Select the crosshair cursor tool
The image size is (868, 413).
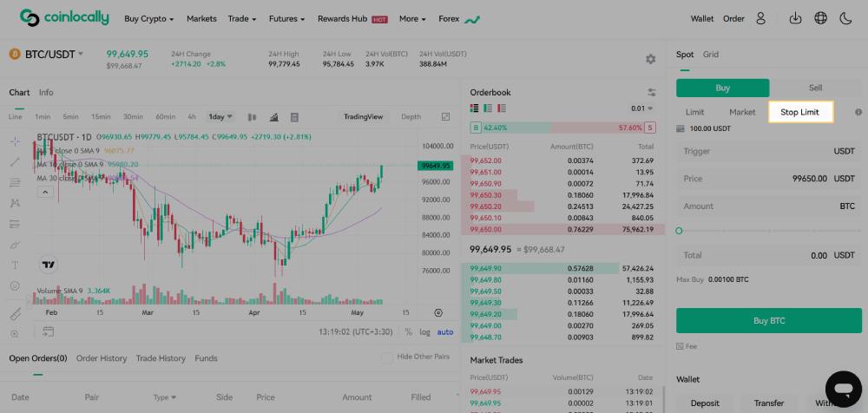coord(15,141)
